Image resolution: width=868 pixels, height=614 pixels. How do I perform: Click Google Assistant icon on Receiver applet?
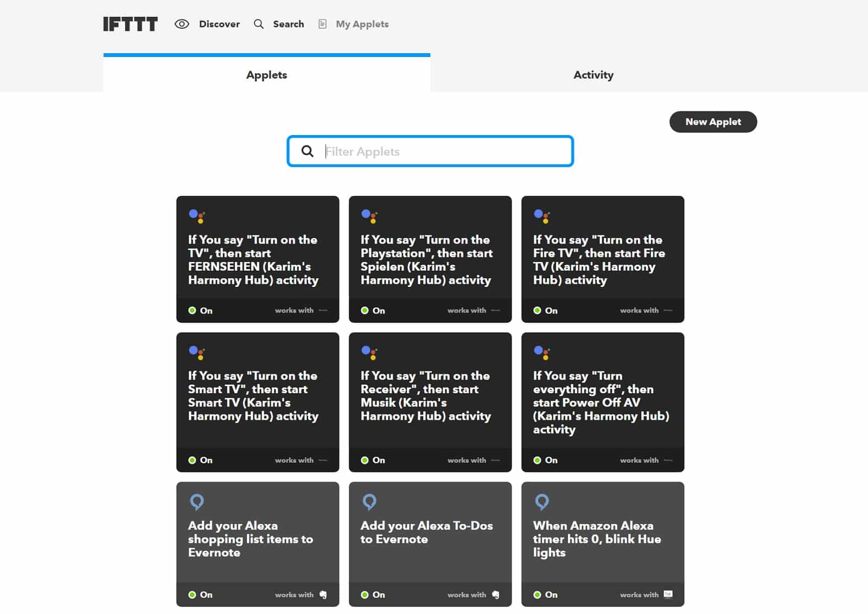[369, 353]
